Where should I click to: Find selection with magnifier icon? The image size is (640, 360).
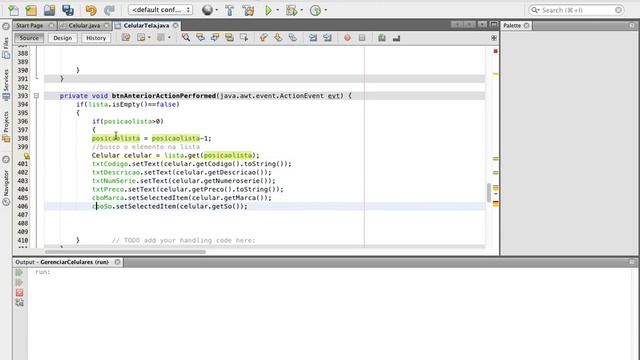(186, 38)
